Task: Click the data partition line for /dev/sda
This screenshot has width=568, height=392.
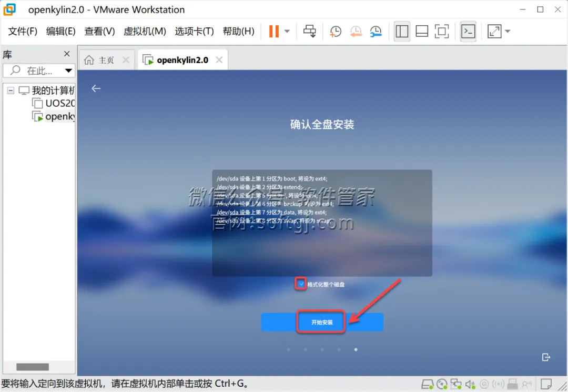Action: coord(271,212)
